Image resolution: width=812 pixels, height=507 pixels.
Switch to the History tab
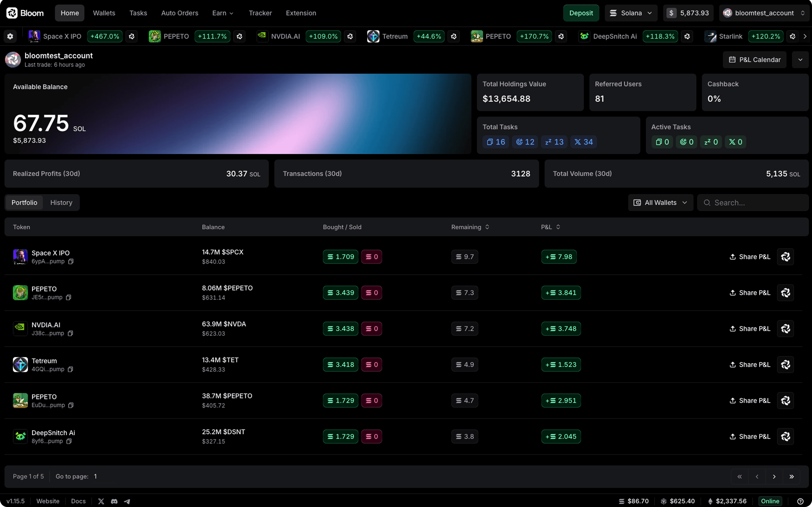61,203
